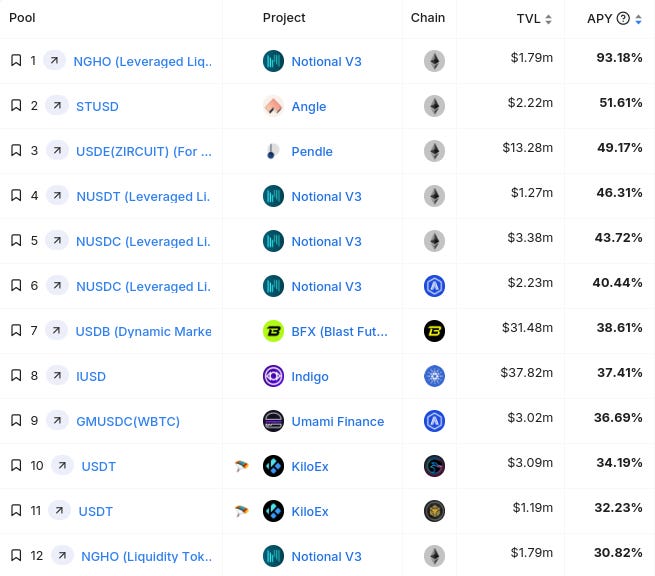This screenshot has width=655, height=576.
Task: Open STUSD pool link
Action: (x=97, y=107)
